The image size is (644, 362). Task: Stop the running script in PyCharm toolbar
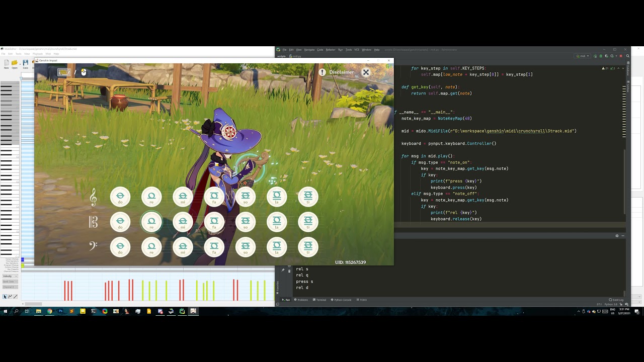pos(621,56)
